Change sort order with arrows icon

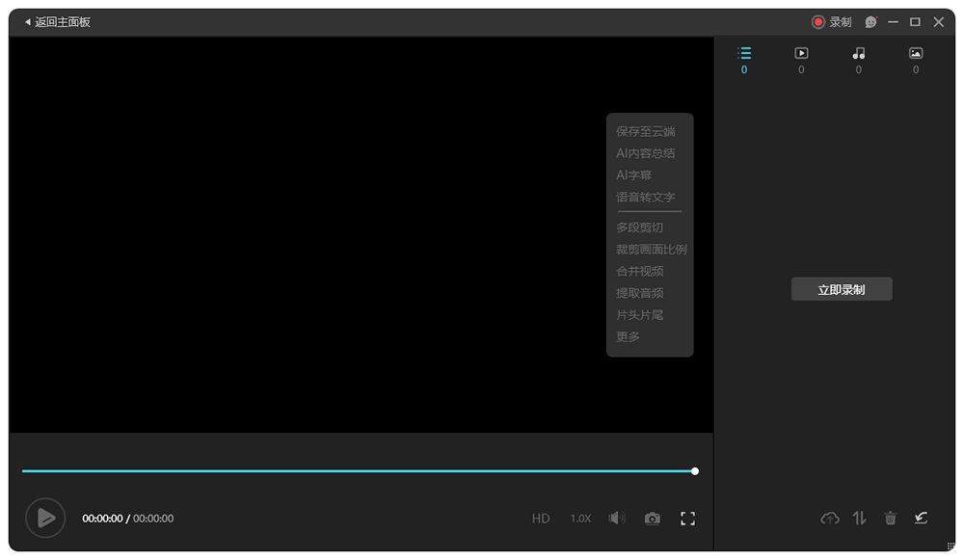coord(859,518)
